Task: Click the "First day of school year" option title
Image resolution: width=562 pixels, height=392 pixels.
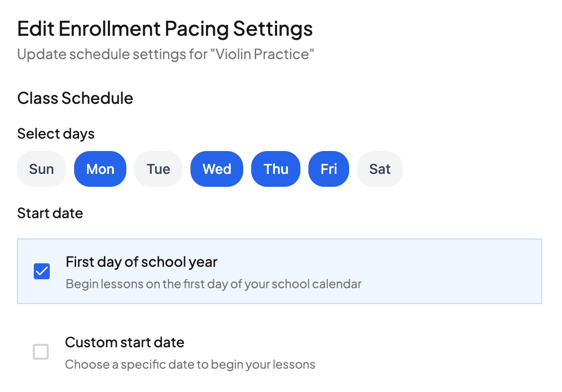Action: pos(142,262)
